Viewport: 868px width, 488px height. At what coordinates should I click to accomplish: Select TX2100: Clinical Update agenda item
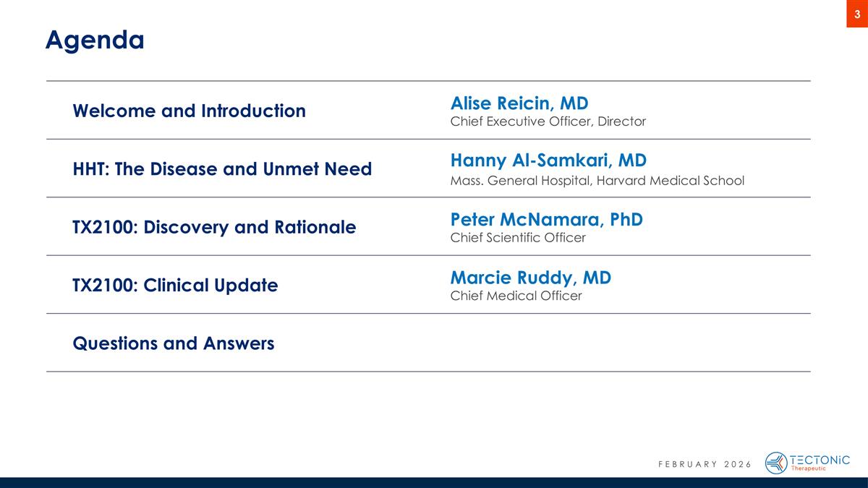pos(175,285)
